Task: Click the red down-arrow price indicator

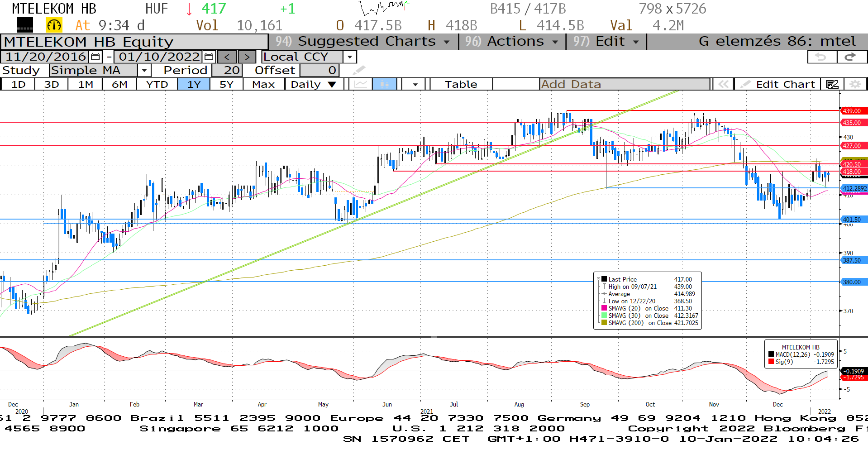Action: click(x=189, y=9)
